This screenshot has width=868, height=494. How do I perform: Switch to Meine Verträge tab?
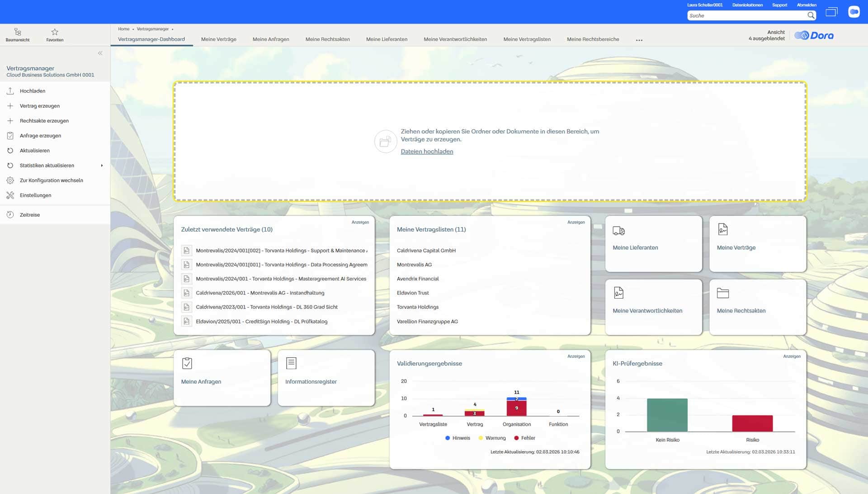point(218,39)
